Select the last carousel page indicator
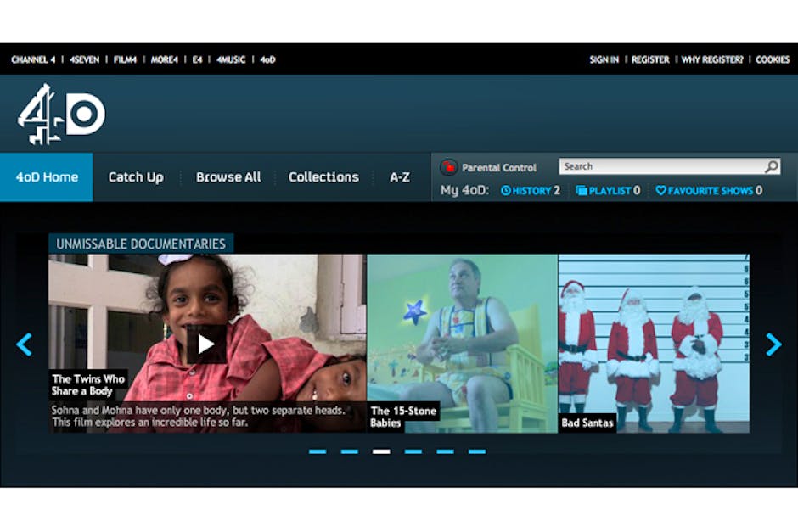Screen dimensions: 798x532 (x=477, y=451)
